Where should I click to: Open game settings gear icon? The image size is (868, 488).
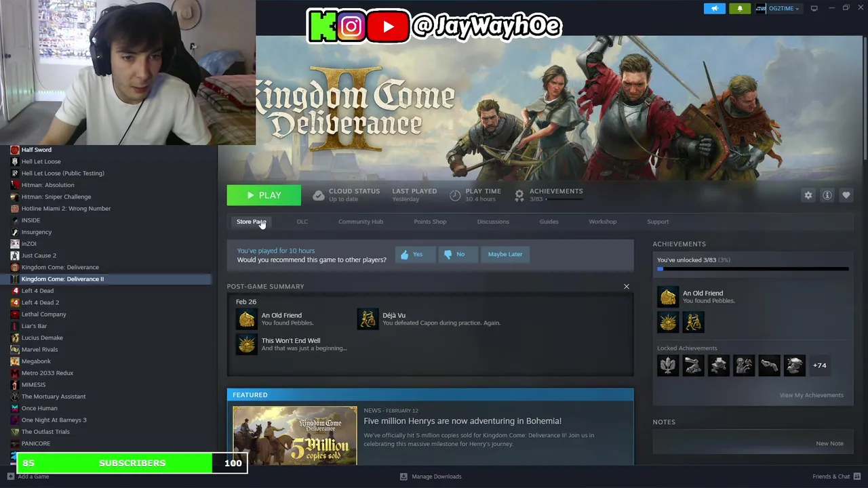(808, 195)
